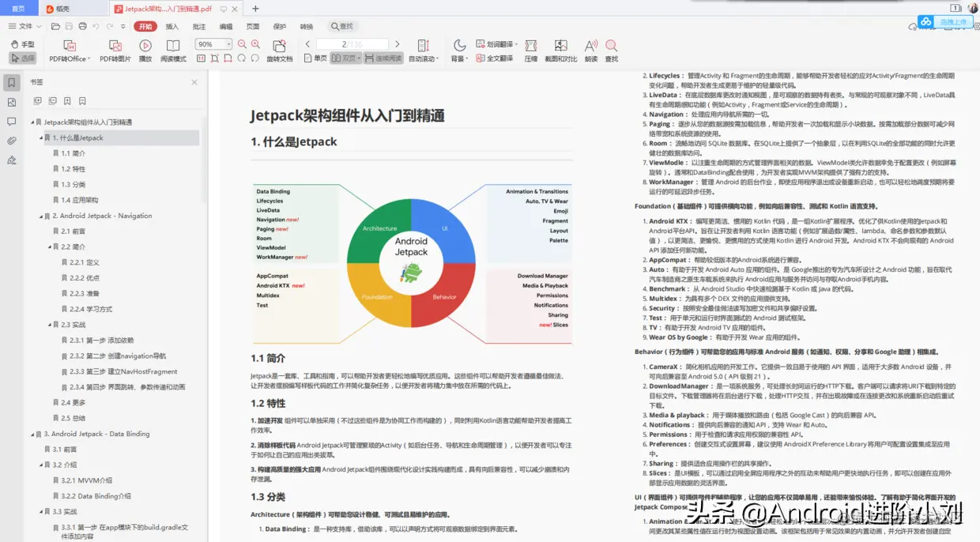This screenshot has height=542, width=980.
Task: Collapse 3. Android Jetpack - Data Binding node
Action: coord(33,434)
